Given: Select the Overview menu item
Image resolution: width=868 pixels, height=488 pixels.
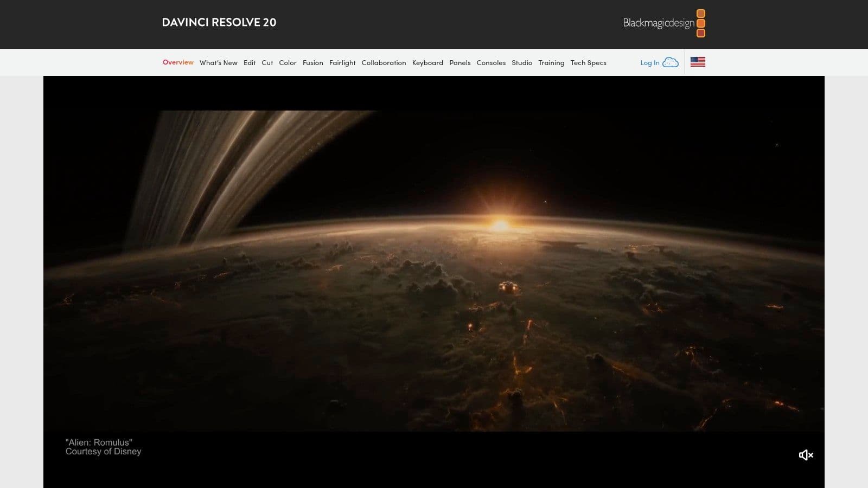Looking at the screenshot, I should (178, 62).
